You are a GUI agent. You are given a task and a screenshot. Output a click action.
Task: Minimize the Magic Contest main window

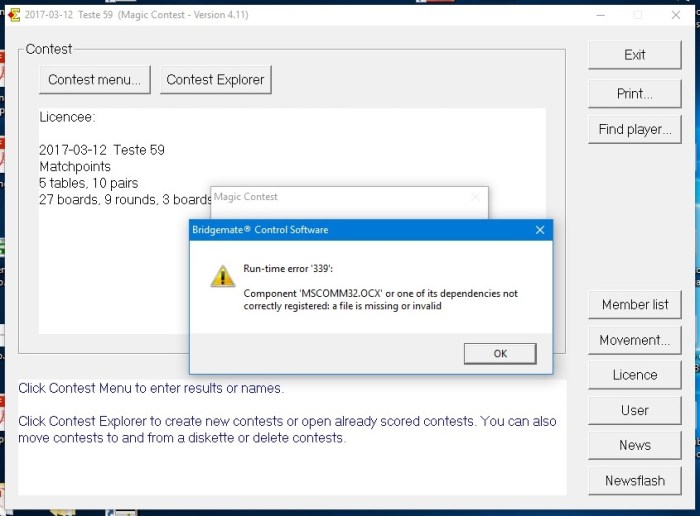[x=599, y=15]
